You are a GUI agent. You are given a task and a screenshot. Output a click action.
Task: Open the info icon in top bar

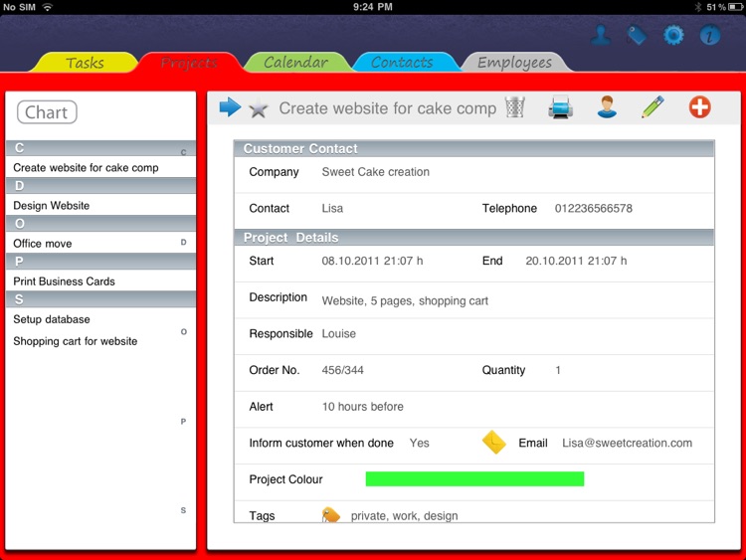click(710, 35)
